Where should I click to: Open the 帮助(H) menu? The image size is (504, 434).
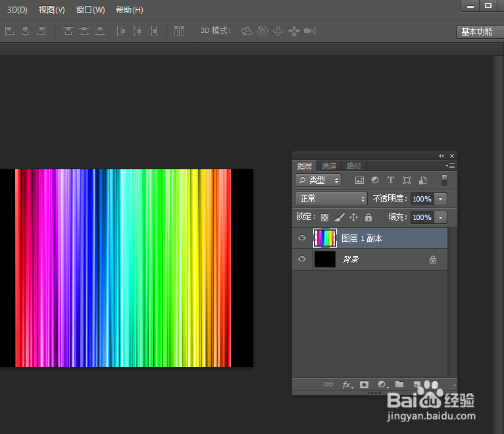pos(130,10)
